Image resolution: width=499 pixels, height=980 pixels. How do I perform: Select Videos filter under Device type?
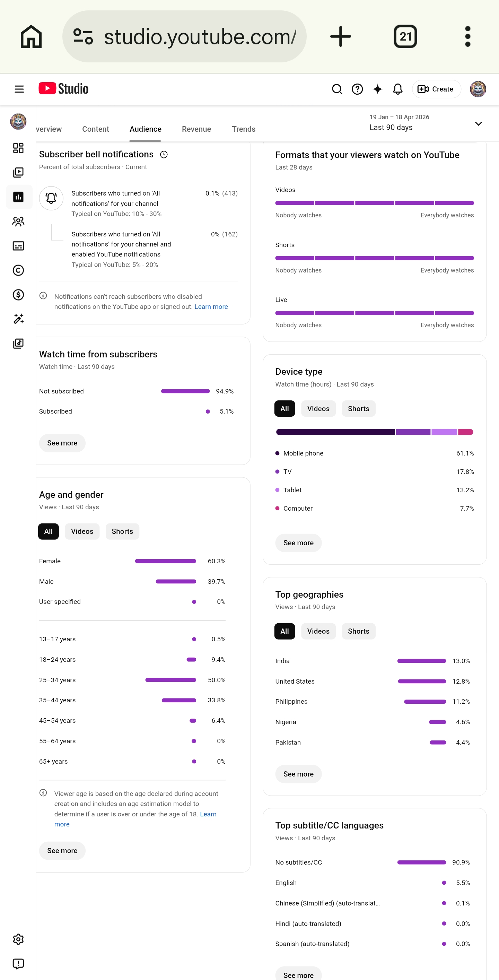[x=318, y=409]
